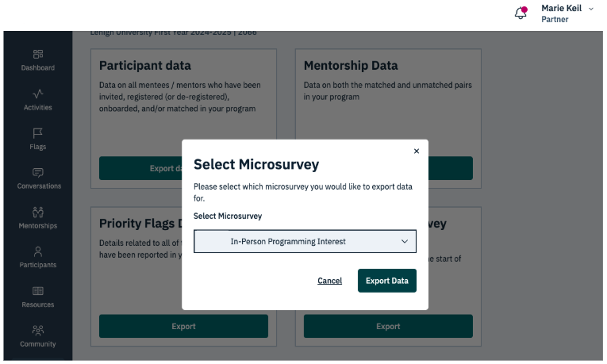This screenshot has height=364, width=607.
Task: Select the Flags sidebar icon
Action: pos(38,133)
